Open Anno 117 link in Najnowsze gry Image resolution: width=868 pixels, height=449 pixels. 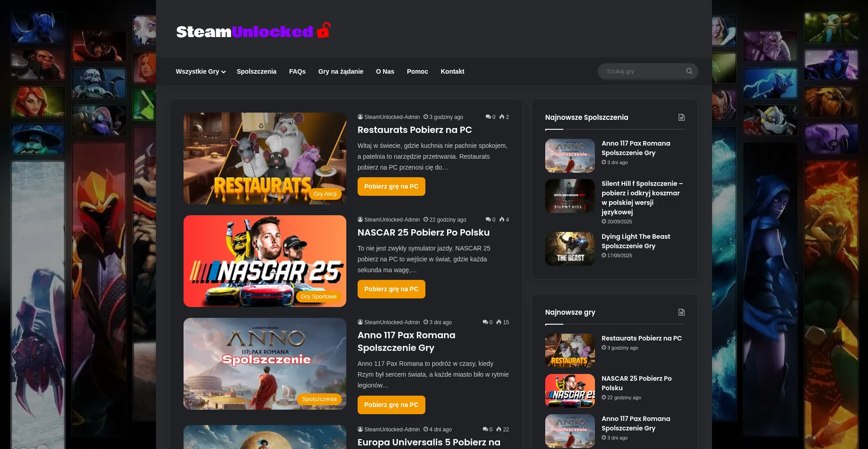pyautogui.click(x=636, y=423)
